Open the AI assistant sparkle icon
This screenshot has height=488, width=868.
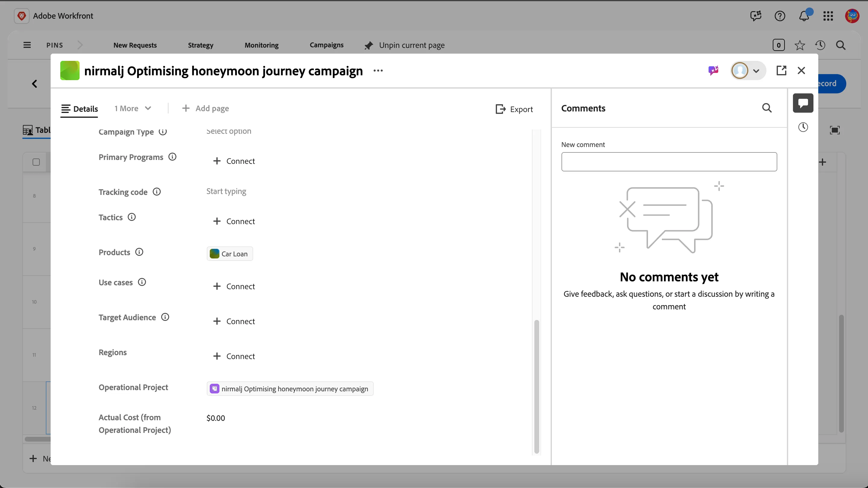click(713, 70)
